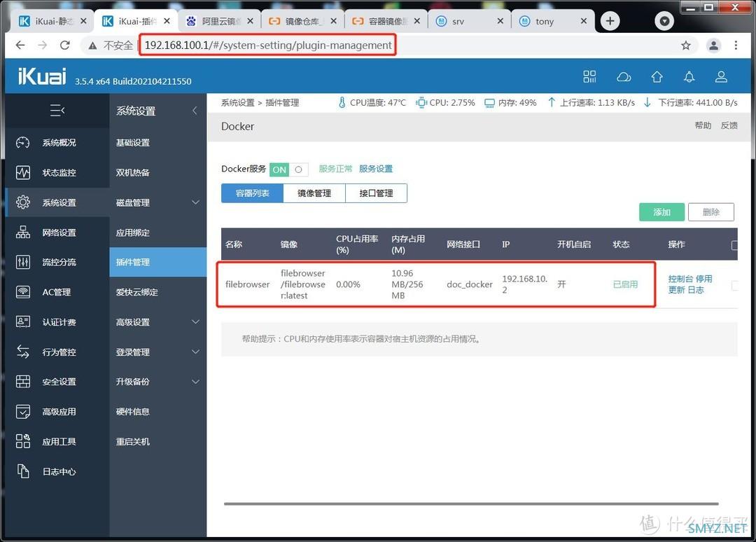This screenshot has height=542, width=756.
Task: Open the 帮助 link
Action: (703, 125)
